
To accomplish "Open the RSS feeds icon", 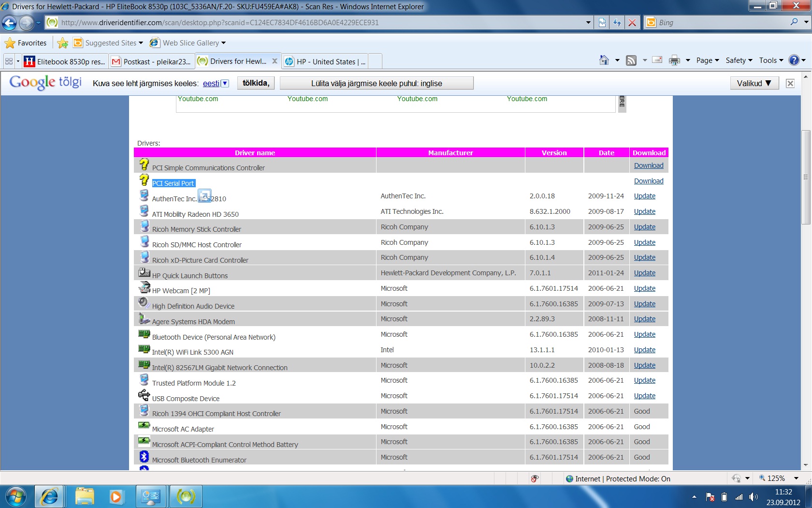I will click(631, 60).
